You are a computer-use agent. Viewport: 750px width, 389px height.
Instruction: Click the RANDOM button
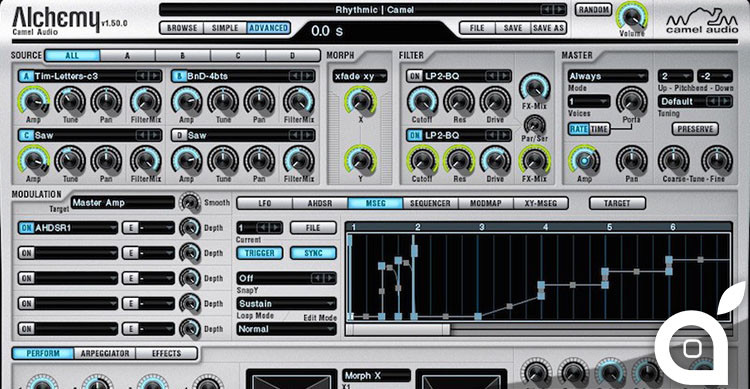594,10
